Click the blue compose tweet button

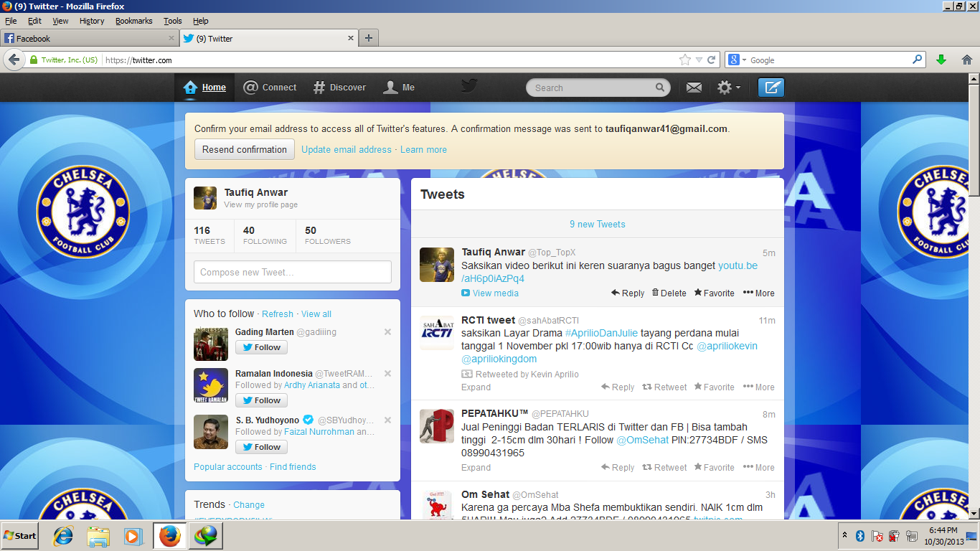[771, 88]
